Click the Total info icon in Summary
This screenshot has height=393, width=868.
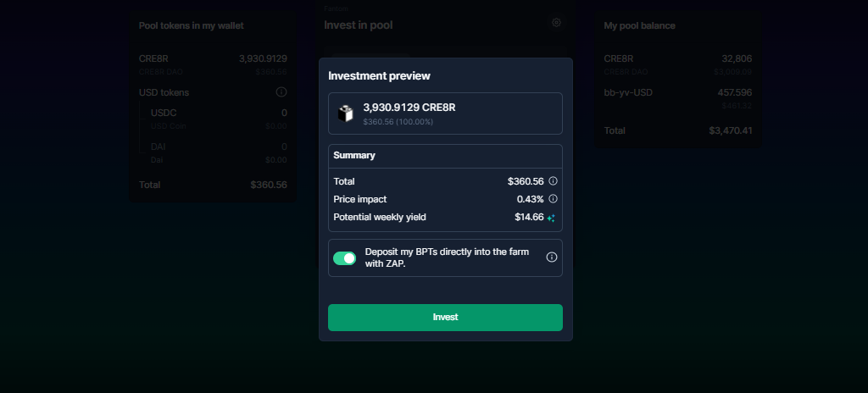[x=553, y=181]
